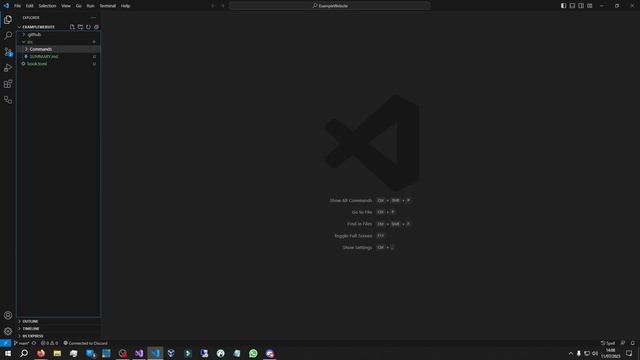Open the Selection menu

[47, 6]
